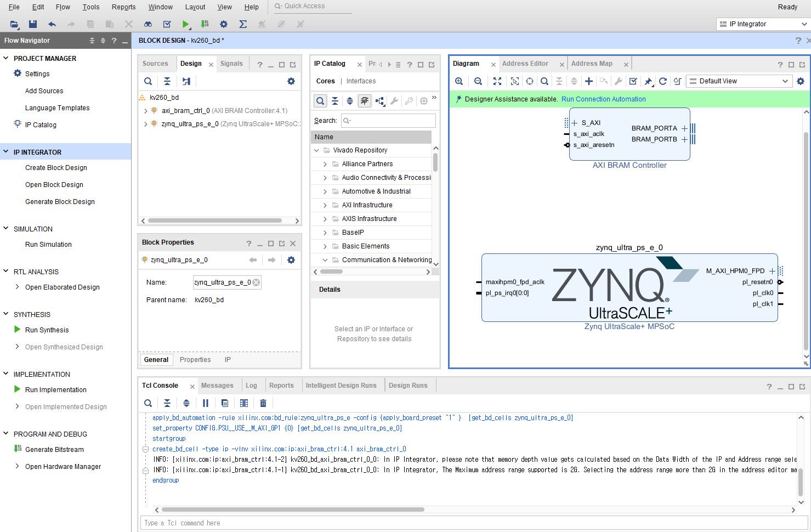Regenerate layout with the refresh icon
The image size is (811, 532).
[x=663, y=81]
